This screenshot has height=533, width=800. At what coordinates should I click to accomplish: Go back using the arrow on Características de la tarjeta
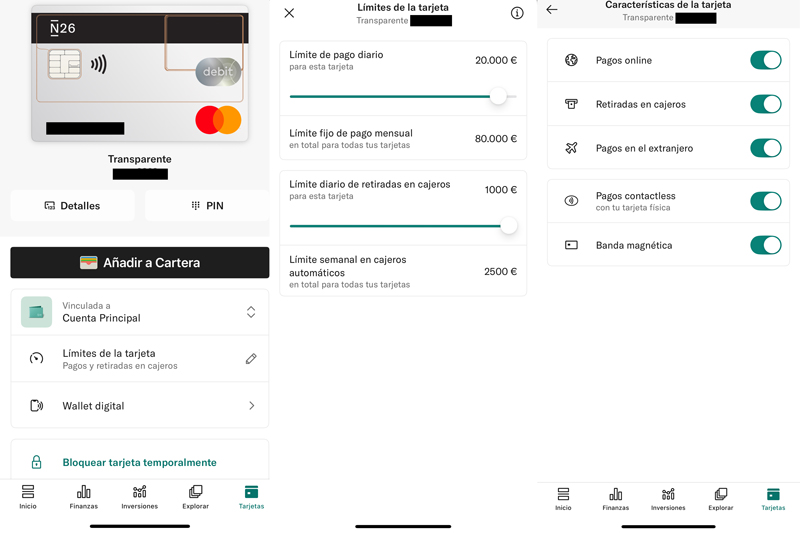point(552,10)
